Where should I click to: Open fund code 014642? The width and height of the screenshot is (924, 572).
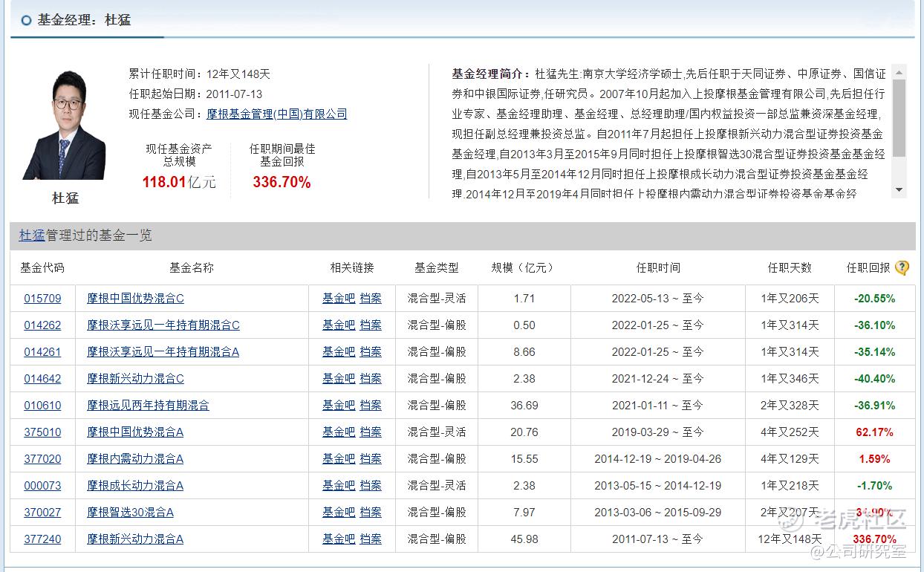pyautogui.click(x=42, y=379)
